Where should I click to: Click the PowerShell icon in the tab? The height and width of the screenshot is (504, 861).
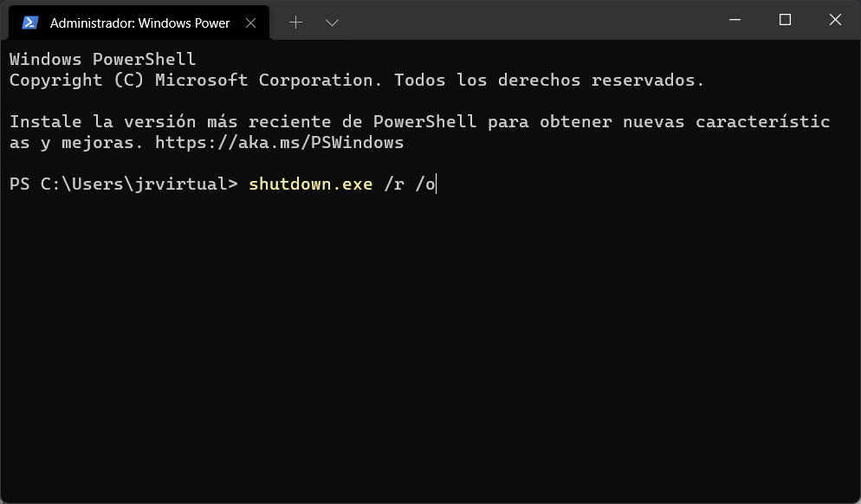(31, 23)
